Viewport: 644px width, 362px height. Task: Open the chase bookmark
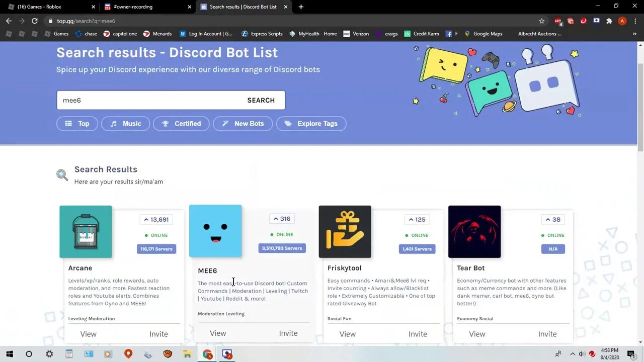point(86,34)
